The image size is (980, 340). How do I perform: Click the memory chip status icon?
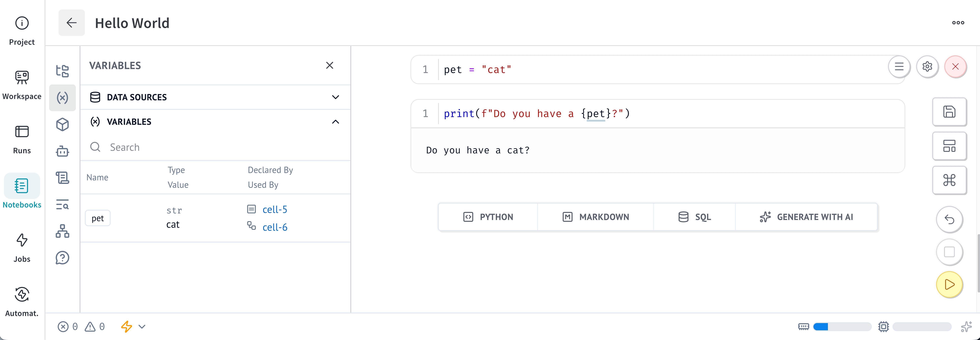tap(803, 327)
